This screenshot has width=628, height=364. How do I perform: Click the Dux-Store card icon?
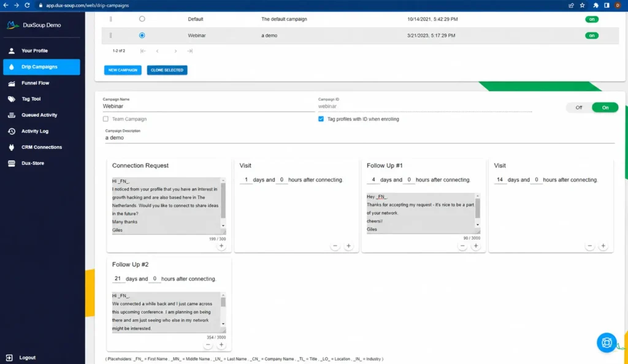[12, 163]
